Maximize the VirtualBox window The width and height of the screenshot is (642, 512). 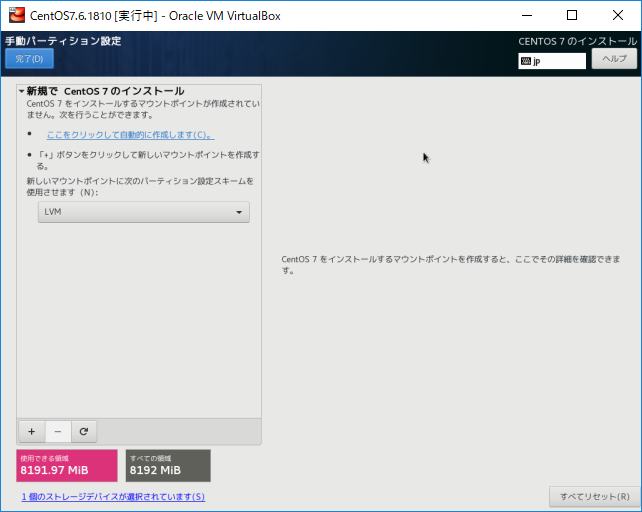572,16
